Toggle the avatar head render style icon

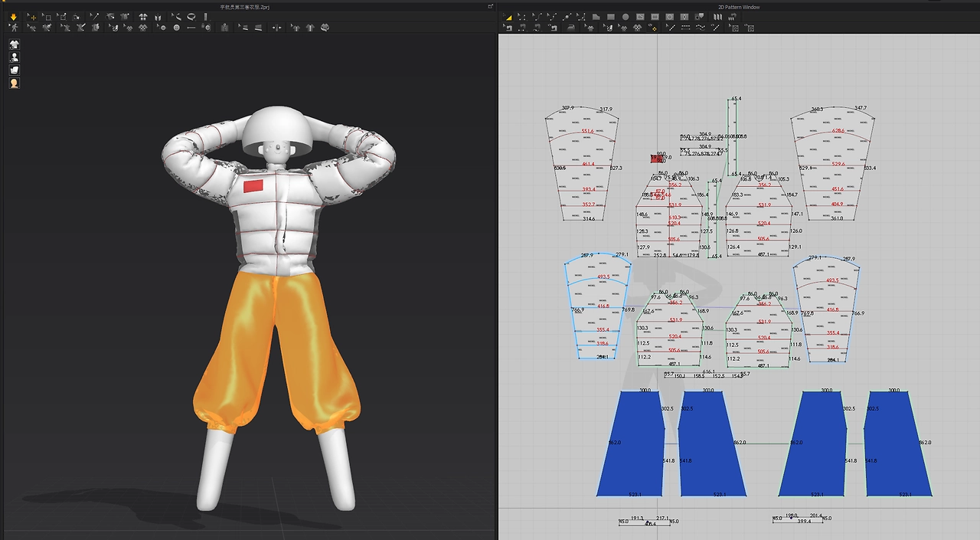tap(14, 83)
